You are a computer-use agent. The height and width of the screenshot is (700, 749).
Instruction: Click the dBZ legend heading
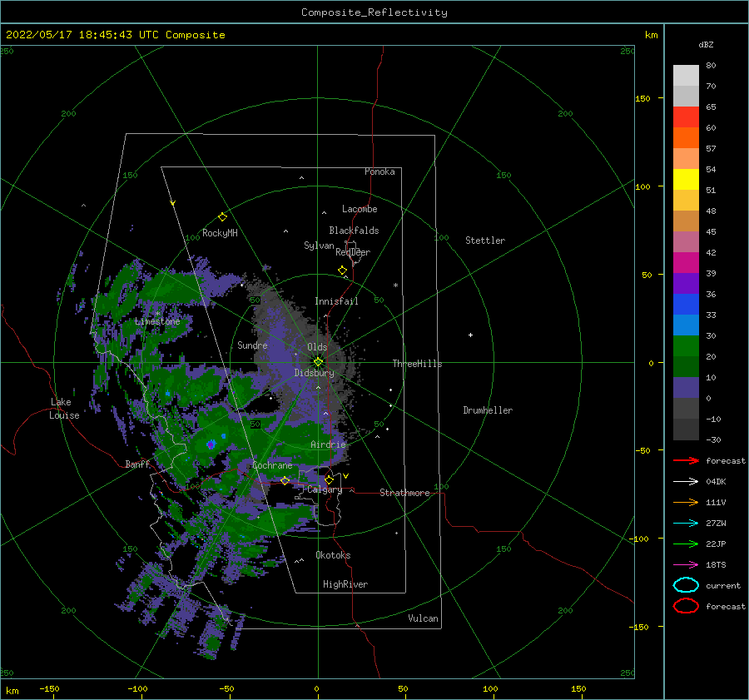pos(706,44)
